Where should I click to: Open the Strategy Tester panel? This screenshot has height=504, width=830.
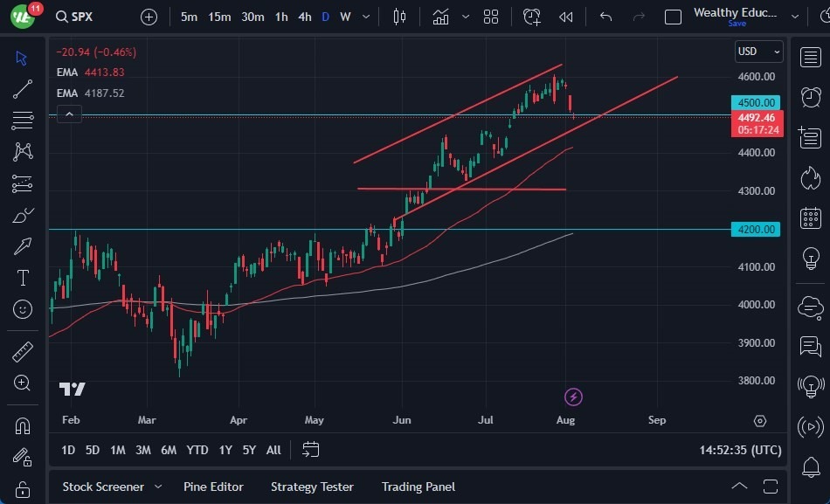312,487
